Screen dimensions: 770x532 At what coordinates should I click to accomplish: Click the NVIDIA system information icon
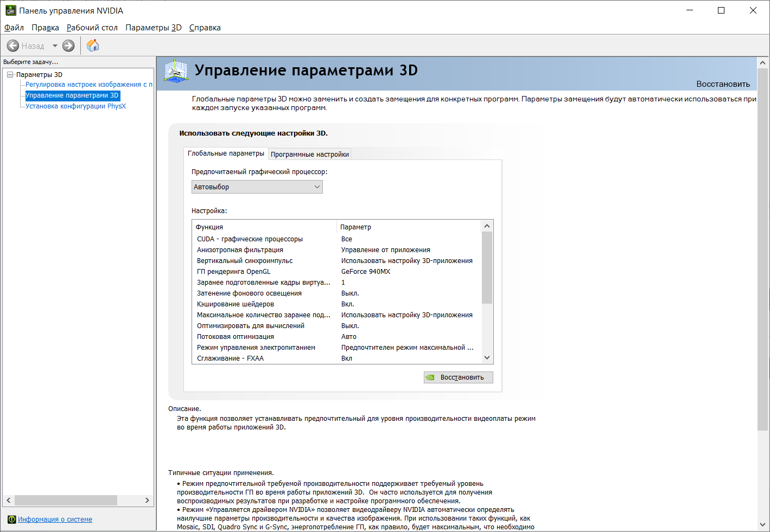coord(12,520)
